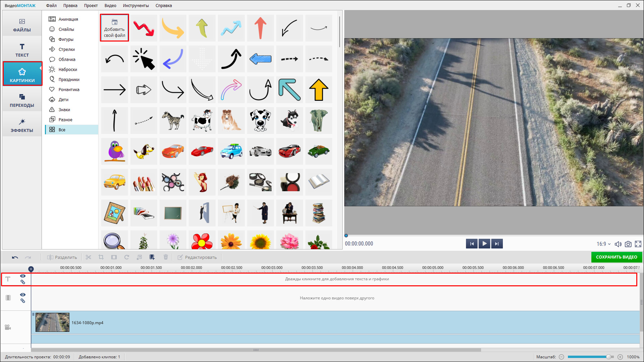
Task: Click the Разделить split button
Action: pos(62,257)
